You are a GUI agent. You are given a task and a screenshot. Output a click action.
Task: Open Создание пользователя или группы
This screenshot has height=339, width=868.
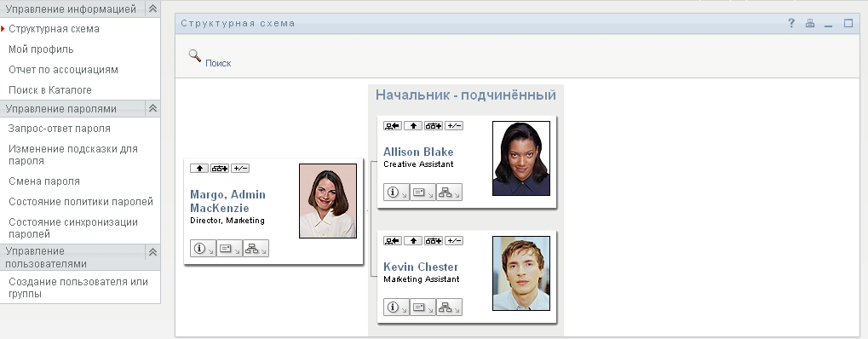(78, 288)
